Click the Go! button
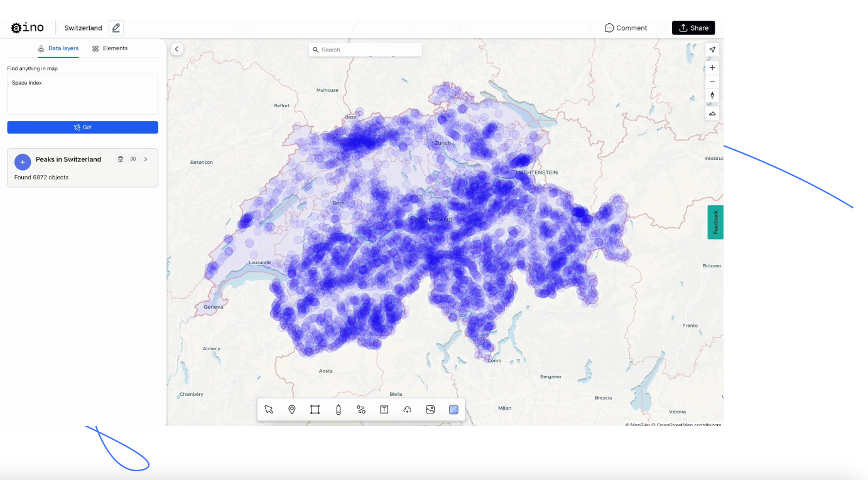The height and width of the screenshot is (480, 868). pyautogui.click(x=83, y=127)
